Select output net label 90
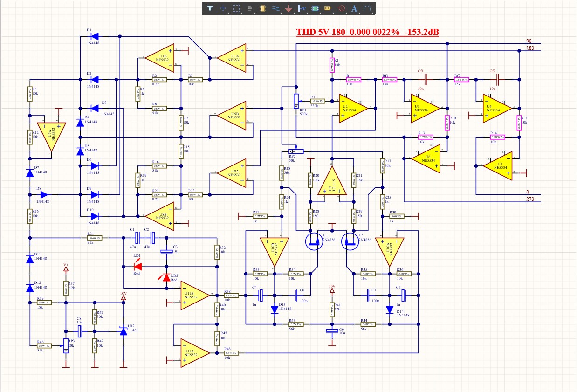577x392 pixels. point(529,41)
